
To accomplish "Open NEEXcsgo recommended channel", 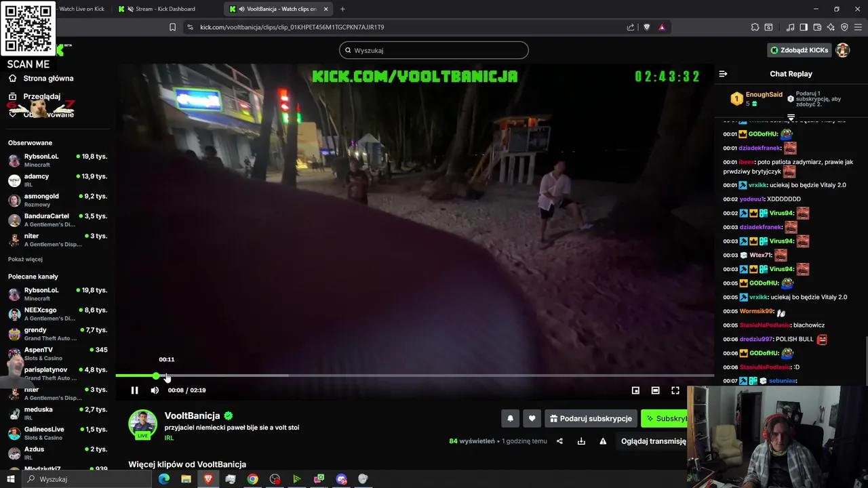I will coord(58,314).
